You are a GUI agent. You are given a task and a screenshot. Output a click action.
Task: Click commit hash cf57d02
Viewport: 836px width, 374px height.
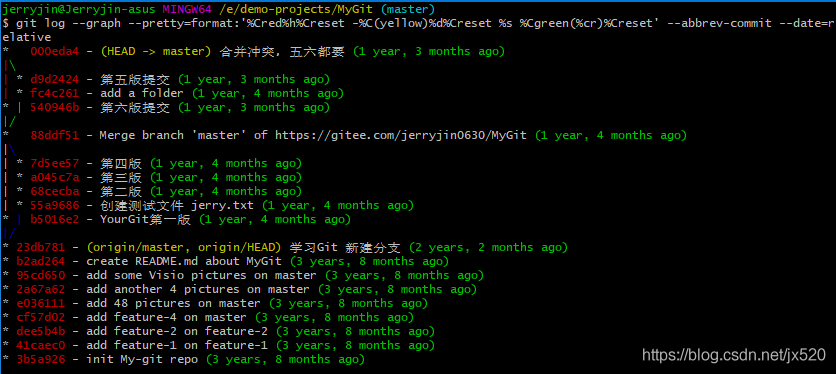tap(41, 317)
